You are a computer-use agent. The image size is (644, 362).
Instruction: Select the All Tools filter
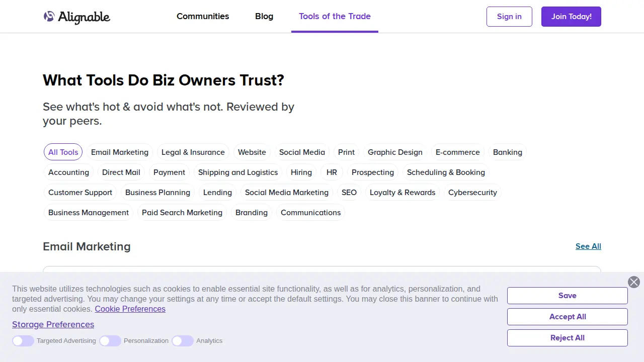click(63, 152)
